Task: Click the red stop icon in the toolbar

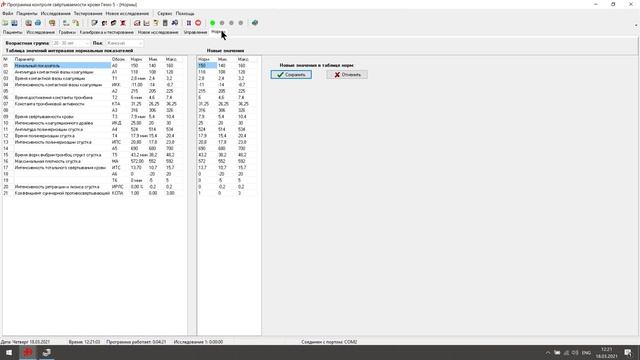Action: point(198,23)
